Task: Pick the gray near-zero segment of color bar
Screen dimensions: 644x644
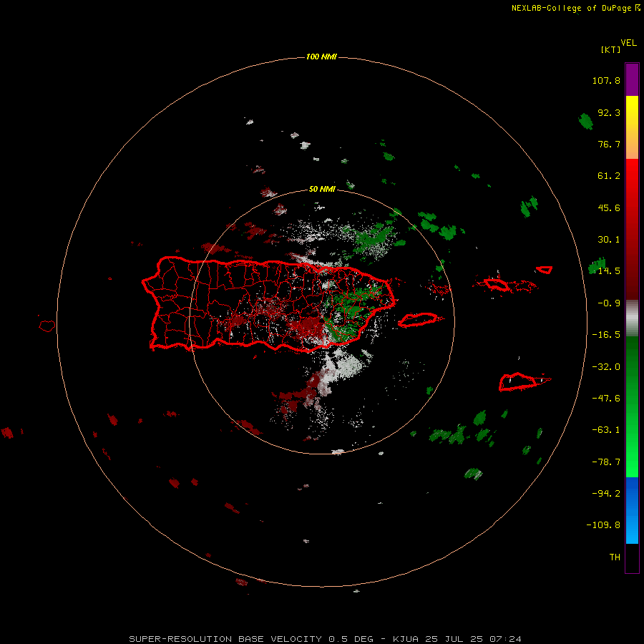Action: pyautogui.click(x=632, y=317)
